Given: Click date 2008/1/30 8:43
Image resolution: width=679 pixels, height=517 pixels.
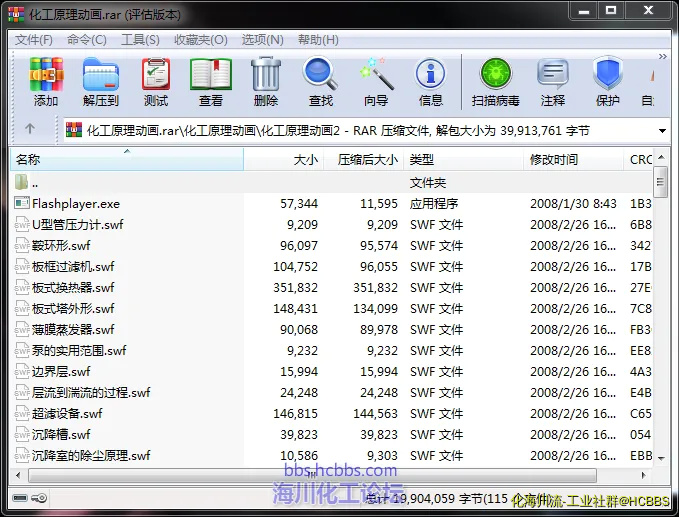Looking at the screenshot, I should click(x=573, y=204).
